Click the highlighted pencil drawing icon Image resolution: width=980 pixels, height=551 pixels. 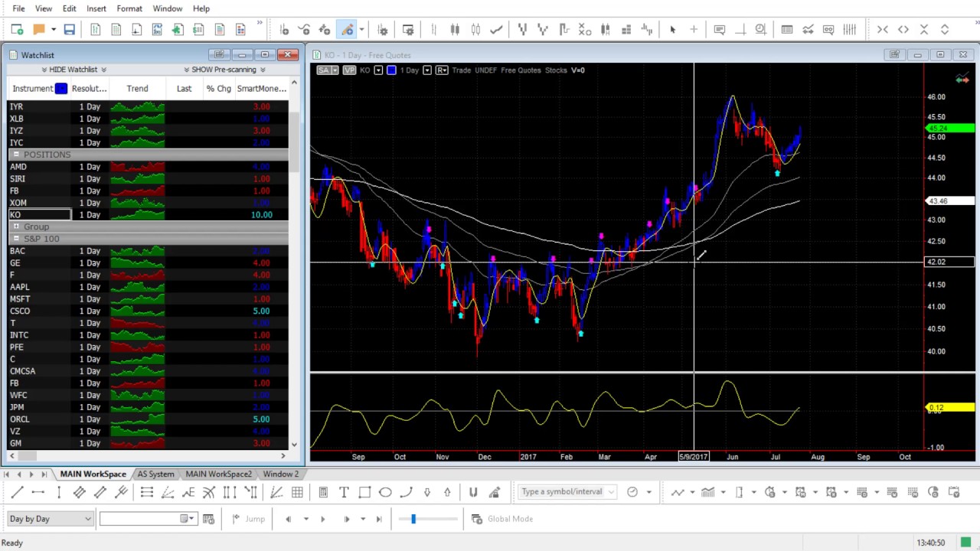click(x=348, y=29)
